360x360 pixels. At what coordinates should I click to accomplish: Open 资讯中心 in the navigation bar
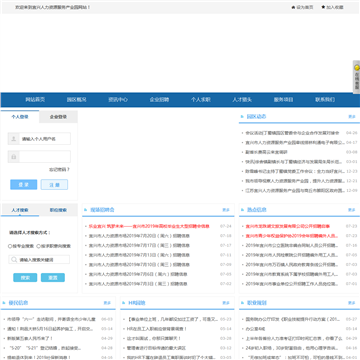[x=118, y=100]
